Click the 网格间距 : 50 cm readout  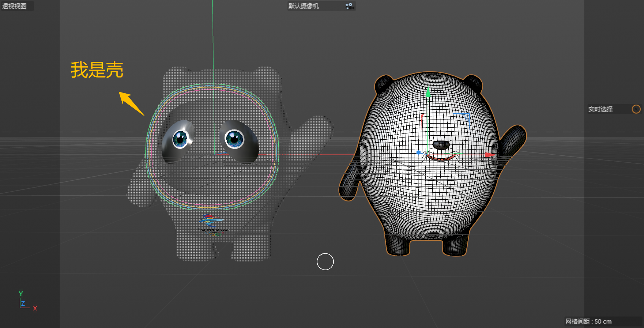click(x=588, y=321)
